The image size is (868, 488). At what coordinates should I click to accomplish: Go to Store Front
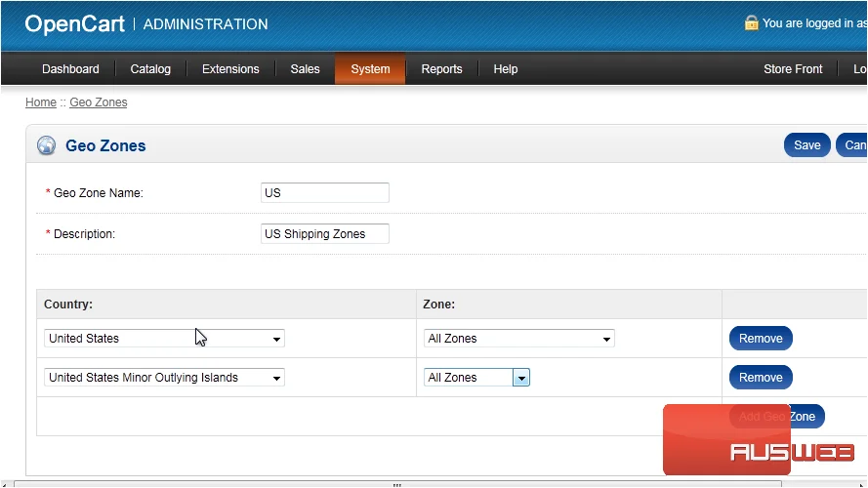(x=793, y=69)
